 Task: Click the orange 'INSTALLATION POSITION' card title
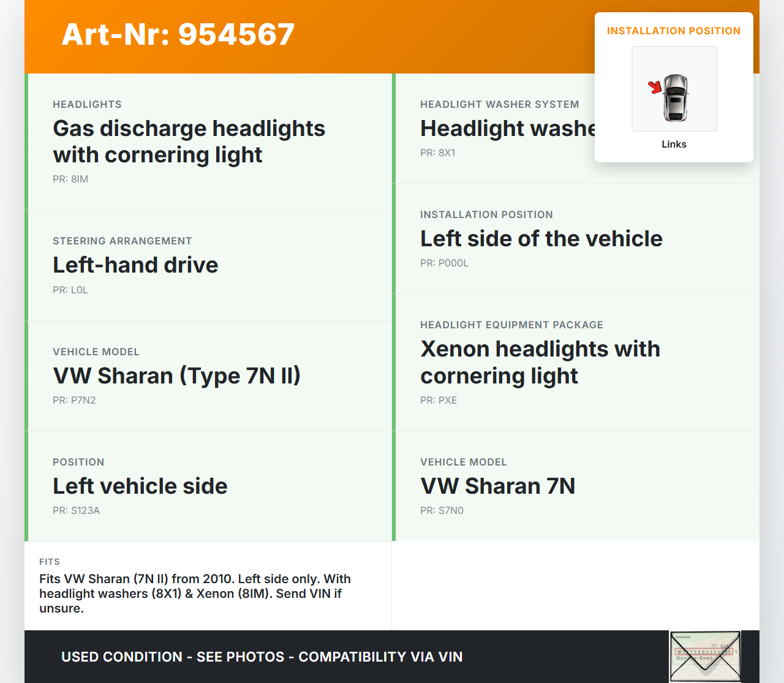tap(674, 31)
